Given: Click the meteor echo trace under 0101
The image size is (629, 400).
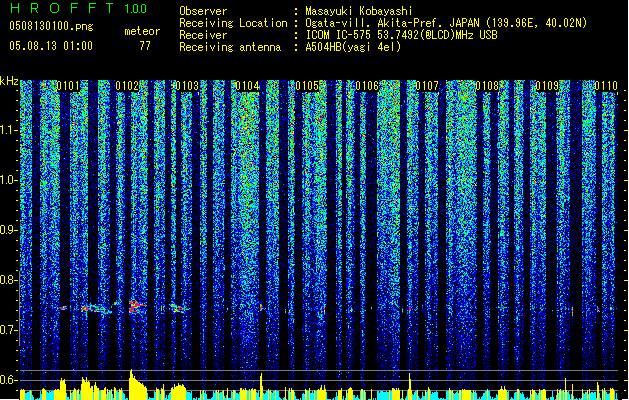Looking at the screenshot, I should pyautogui.click(x=63, y=308).
